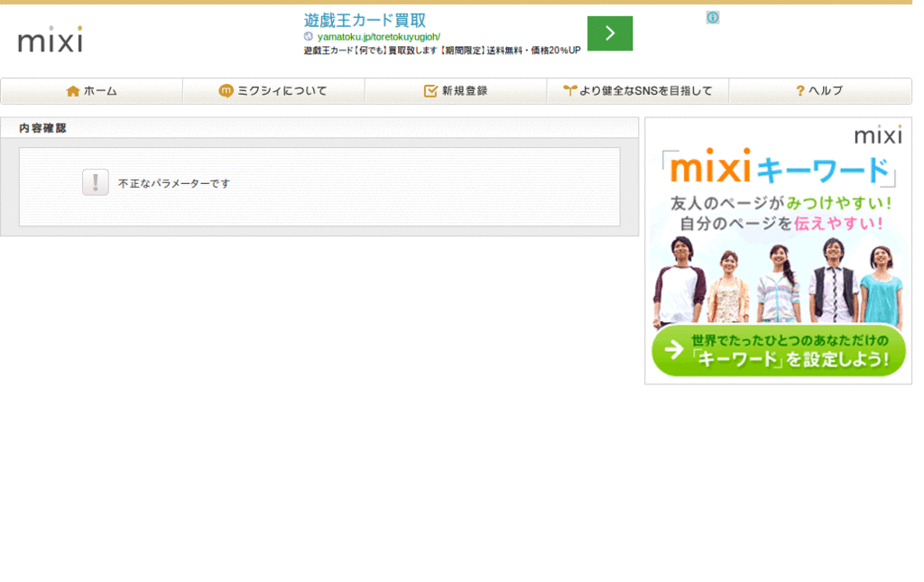Viewport: 924px width, 582px height.
Task: Open the より健全なSNSを目指して menu tab
Action: pyautogui.click(x=638, y=91)
